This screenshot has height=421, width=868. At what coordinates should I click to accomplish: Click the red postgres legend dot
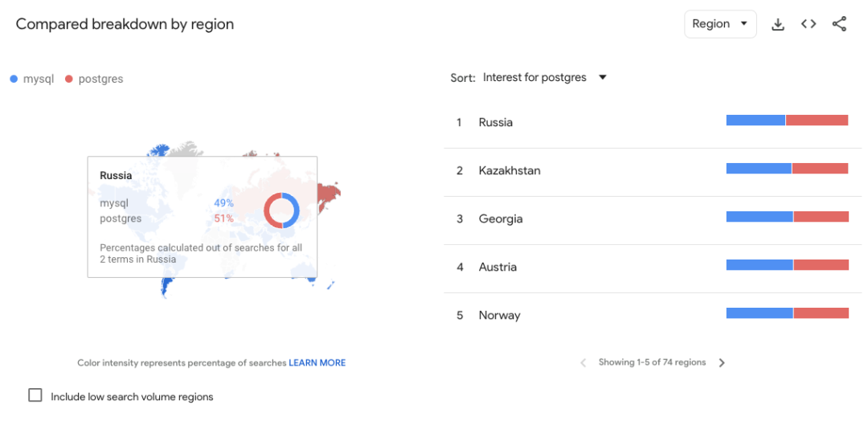69,79
